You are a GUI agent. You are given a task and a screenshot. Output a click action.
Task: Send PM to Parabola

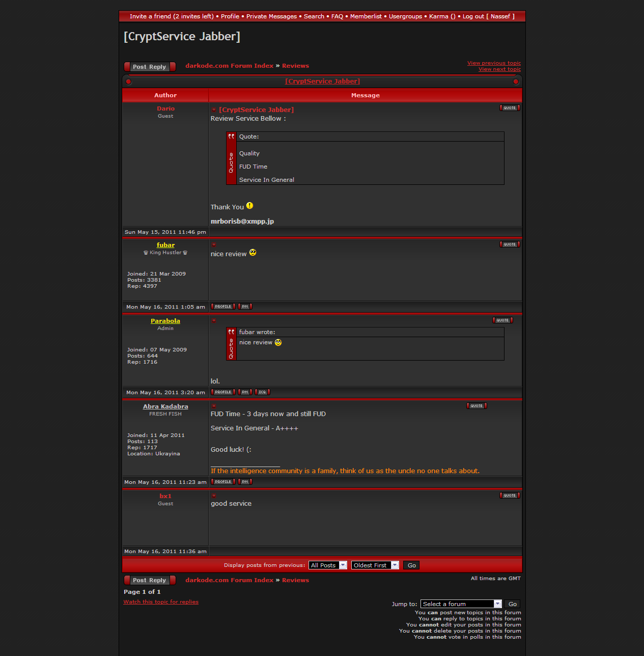click(x=245, y=392)
